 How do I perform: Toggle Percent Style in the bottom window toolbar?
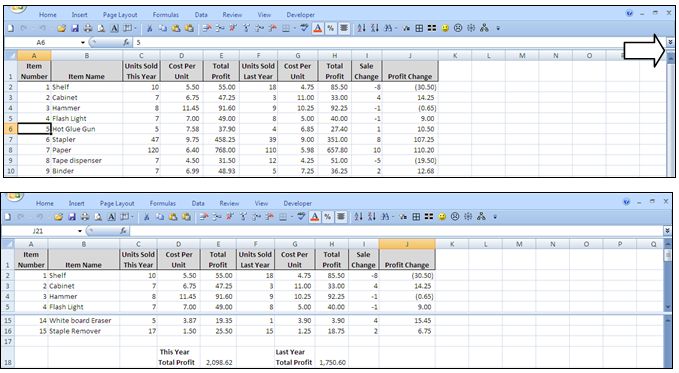(x=328, y=217)
